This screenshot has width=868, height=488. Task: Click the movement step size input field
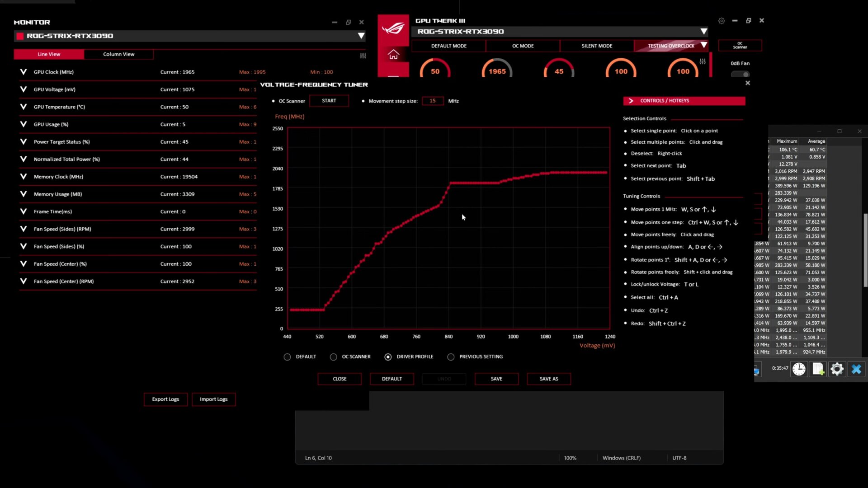432,101
